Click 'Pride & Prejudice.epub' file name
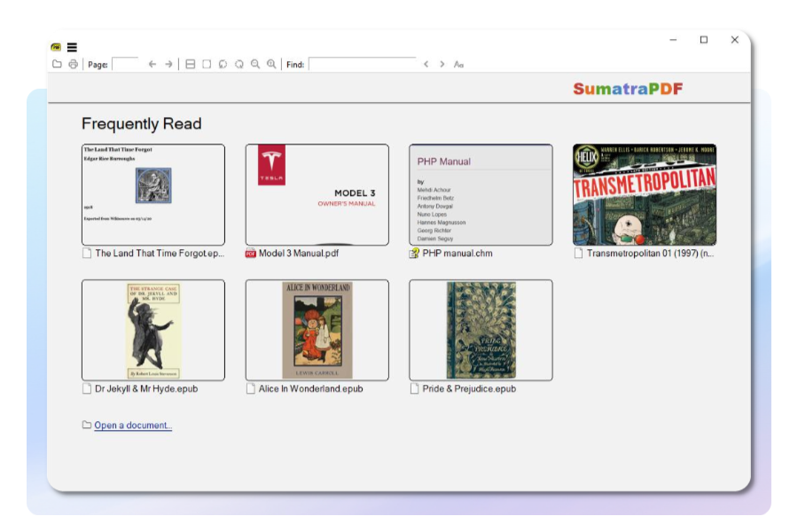 coord(469,389)
